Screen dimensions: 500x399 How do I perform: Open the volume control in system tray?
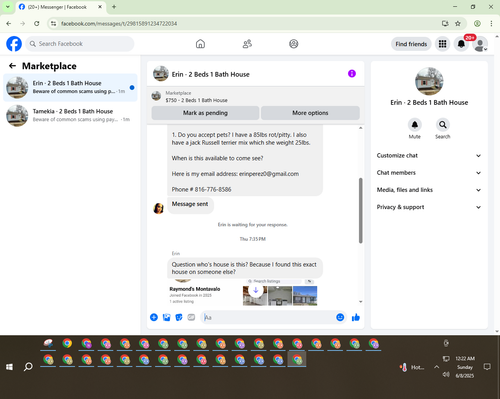[x=446, y=375]
